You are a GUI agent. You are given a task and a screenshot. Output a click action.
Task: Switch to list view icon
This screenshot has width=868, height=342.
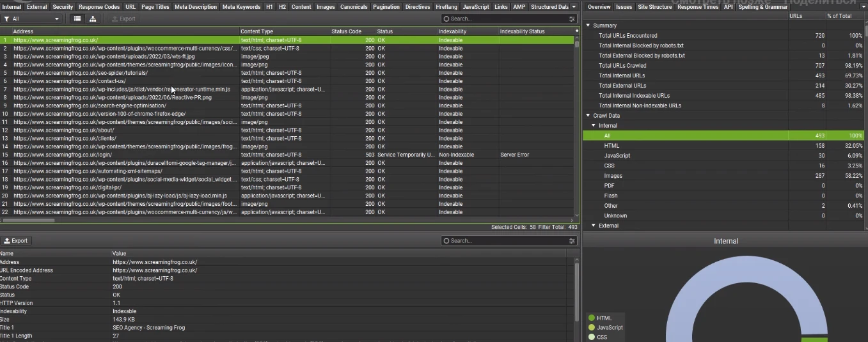(x=77, y=19)
